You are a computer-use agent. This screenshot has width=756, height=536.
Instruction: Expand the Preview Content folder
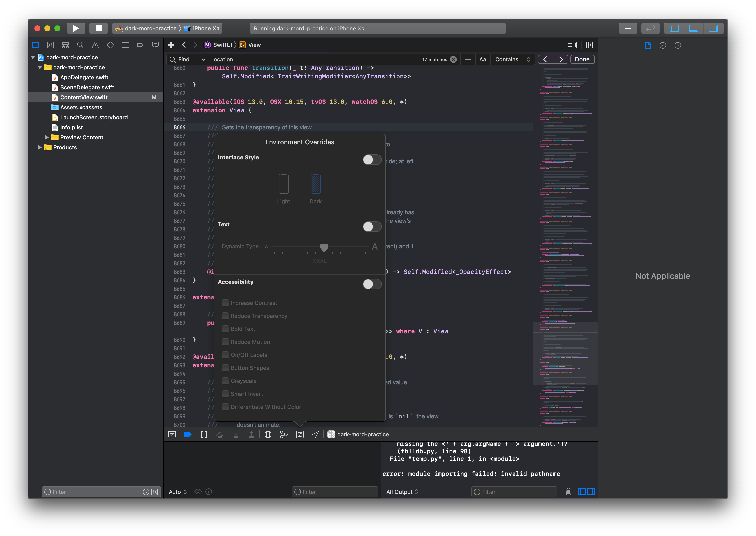pos(46,138)
